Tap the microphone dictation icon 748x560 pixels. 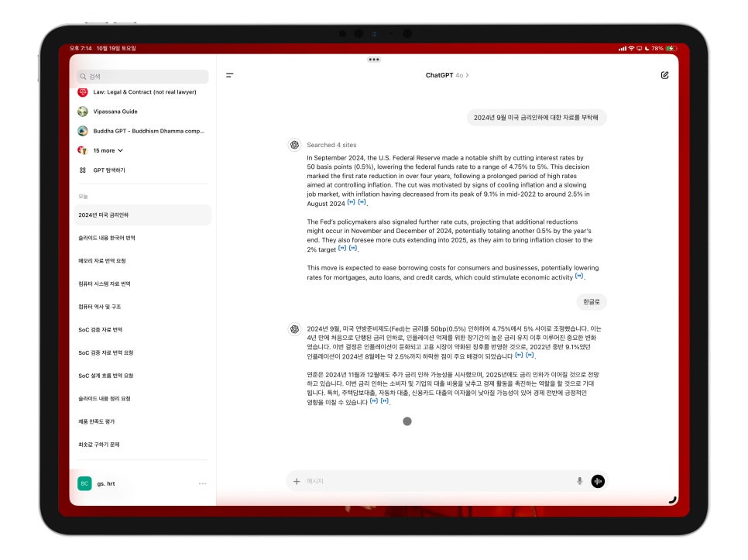(x=580, y=481)
